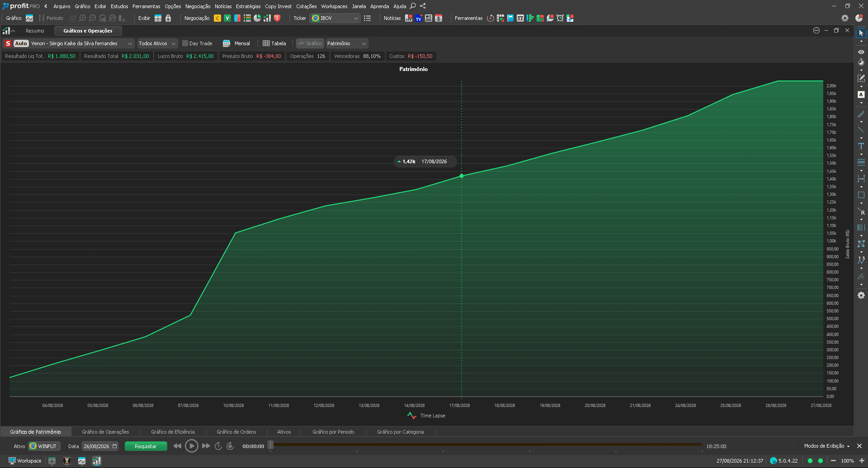Click the red shield dollar icon

coord(277,18)
